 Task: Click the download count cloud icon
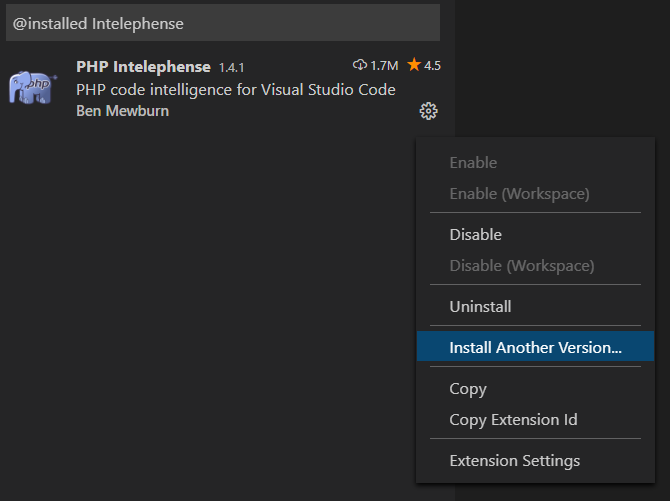(x=360, y=65)
